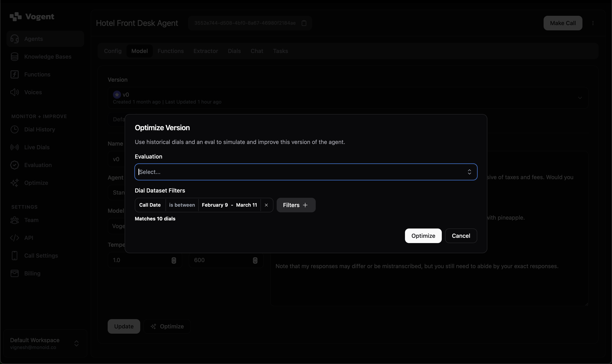Open Live Dials from sidebar
The image size is (612, 364).
coord(37,147)
